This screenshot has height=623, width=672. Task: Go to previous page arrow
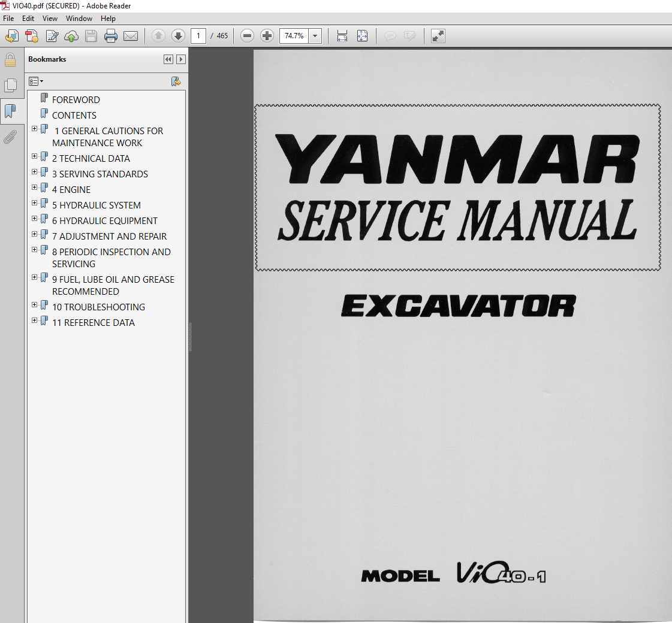(x=159, y=36)
